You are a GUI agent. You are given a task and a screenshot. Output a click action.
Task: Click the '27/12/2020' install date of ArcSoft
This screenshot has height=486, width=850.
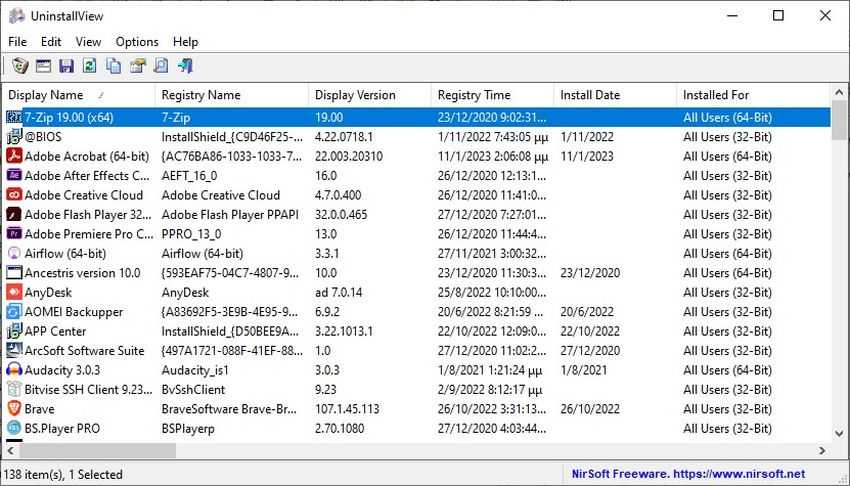pos(590,351)
